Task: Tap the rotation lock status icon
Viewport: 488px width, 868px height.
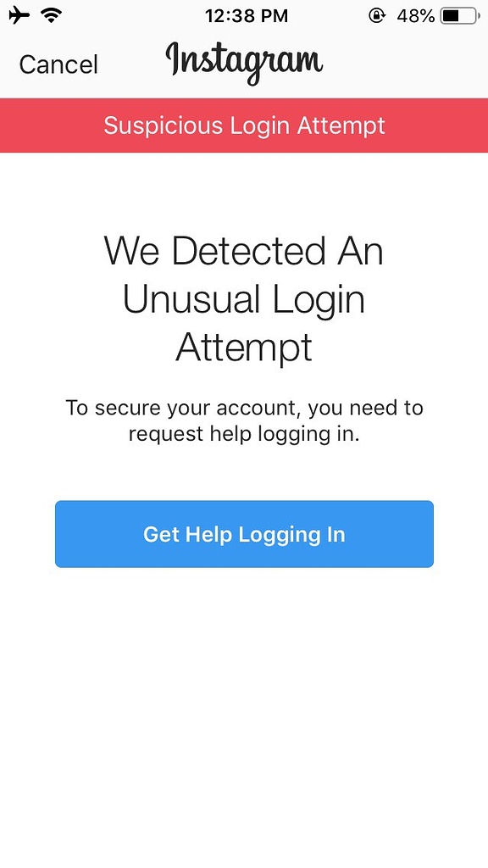Action: (377, 16)
